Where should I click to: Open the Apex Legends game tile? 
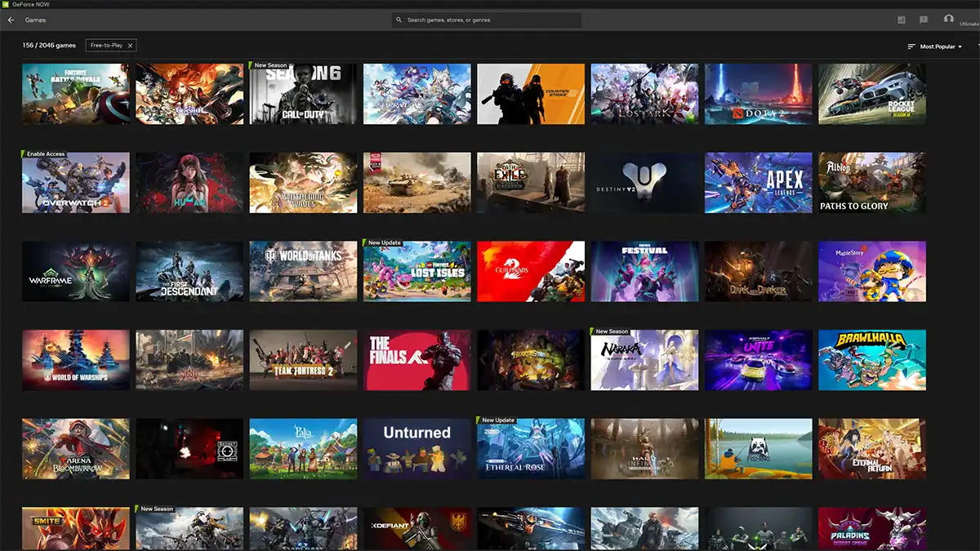(x=759, y=183)
